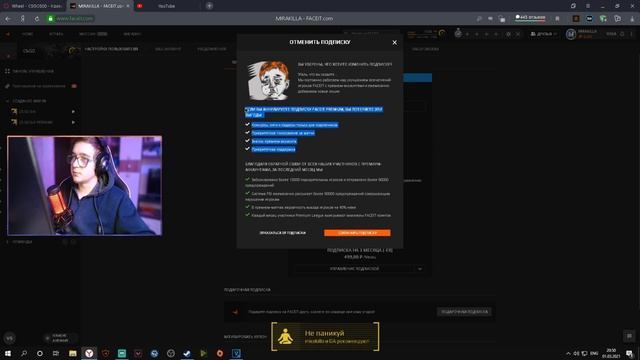Click the VS button at bottom left
This screenshot has width=640, height=360.
point(9,338)
